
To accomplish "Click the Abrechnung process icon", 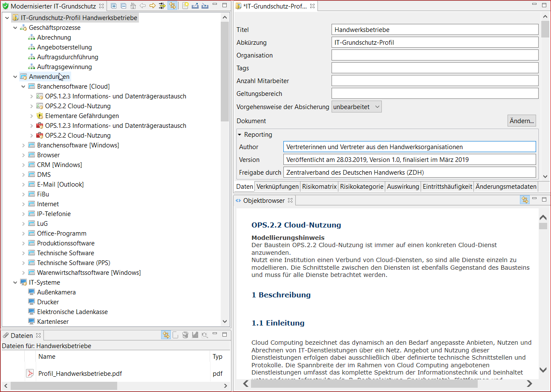I will pyautogui.click(x=32, y=37).
